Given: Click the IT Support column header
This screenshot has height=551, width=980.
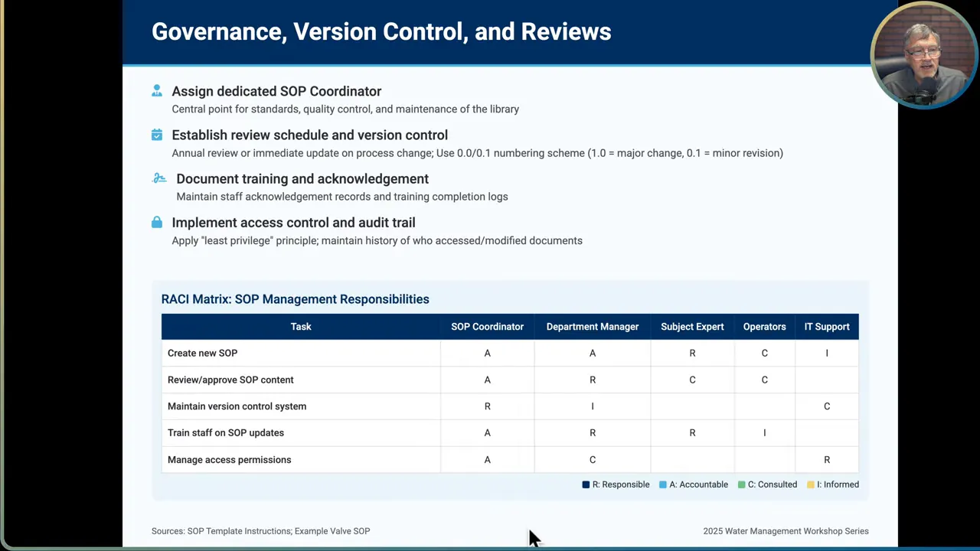Looking at the screenshot, I should [827, 326].
